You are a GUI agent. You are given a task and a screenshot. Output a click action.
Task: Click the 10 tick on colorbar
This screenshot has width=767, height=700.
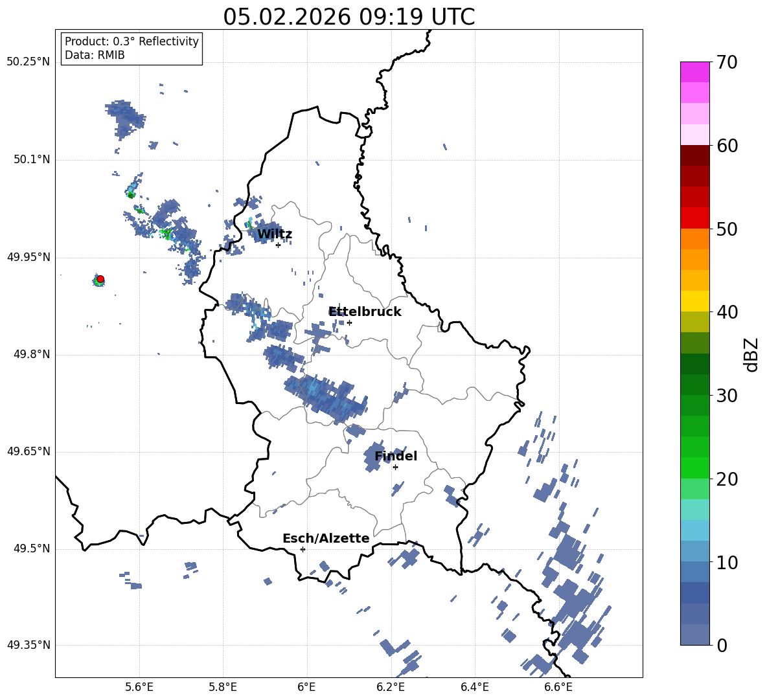727,562
